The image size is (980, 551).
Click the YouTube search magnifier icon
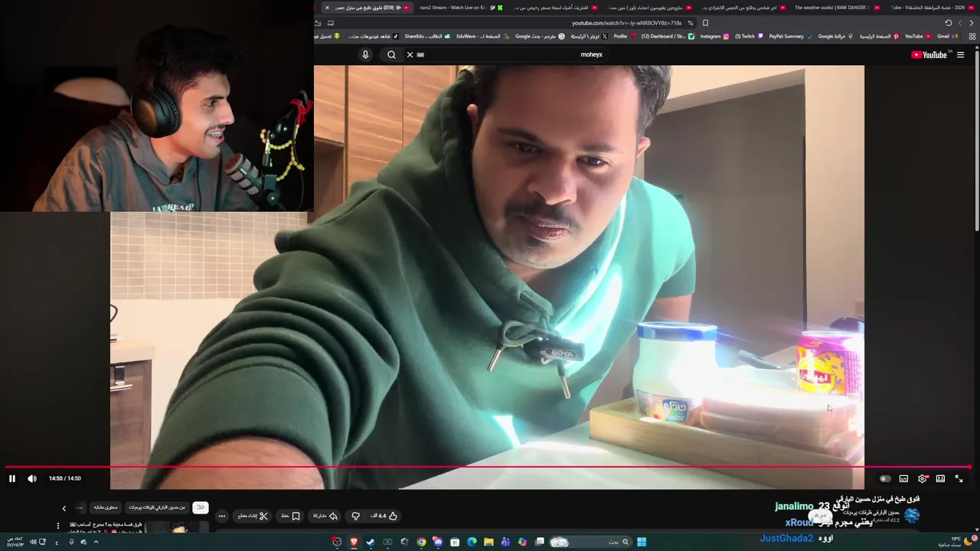coord(391,54)
